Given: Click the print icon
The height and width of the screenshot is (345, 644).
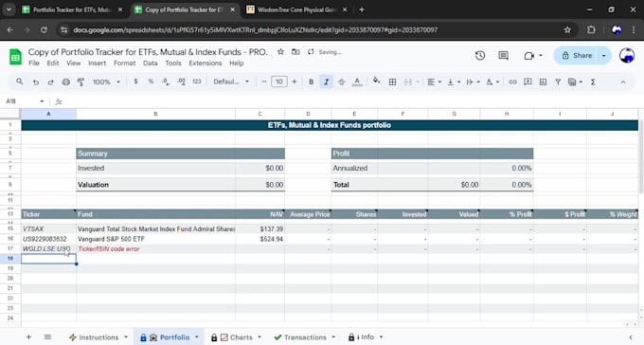Looking at the screenshot, I should click(65, 82).
